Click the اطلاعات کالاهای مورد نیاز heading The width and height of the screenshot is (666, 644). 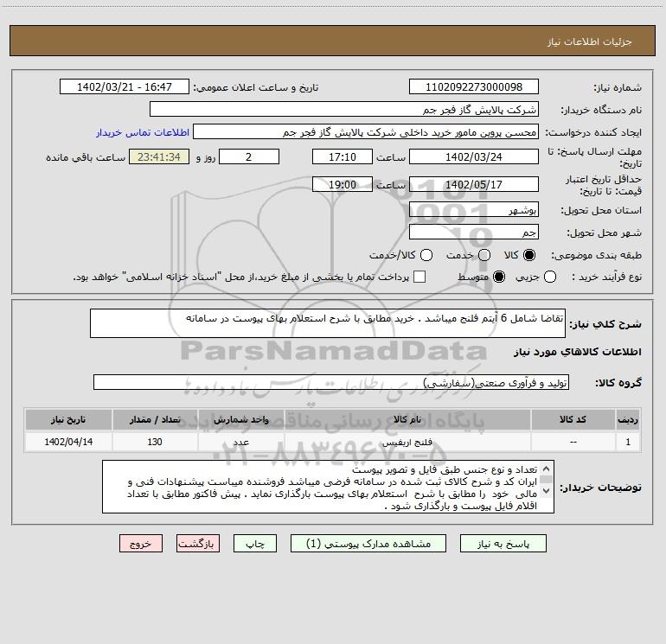(577, 352)
